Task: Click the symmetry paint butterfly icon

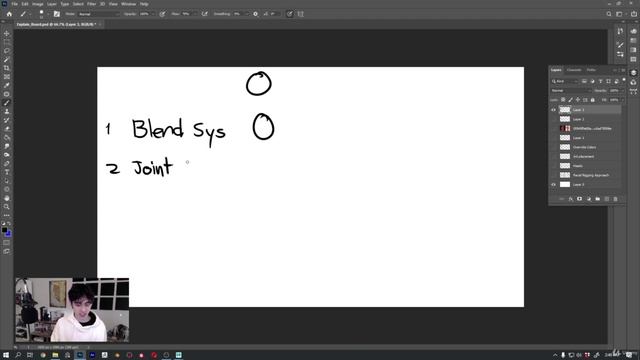Action: 301,14
